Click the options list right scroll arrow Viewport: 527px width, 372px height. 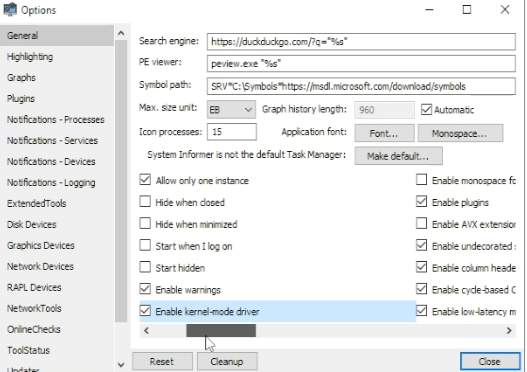click(x=509, y=331)
